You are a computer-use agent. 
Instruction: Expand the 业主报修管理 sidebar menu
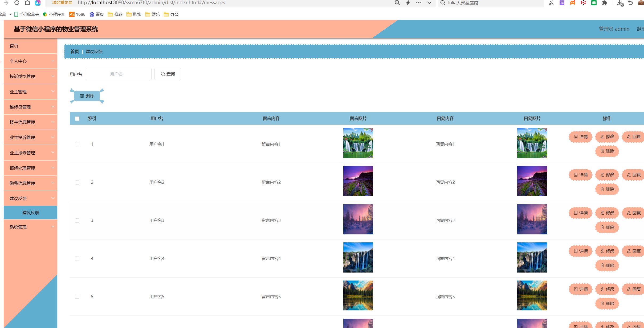(31, 153)
